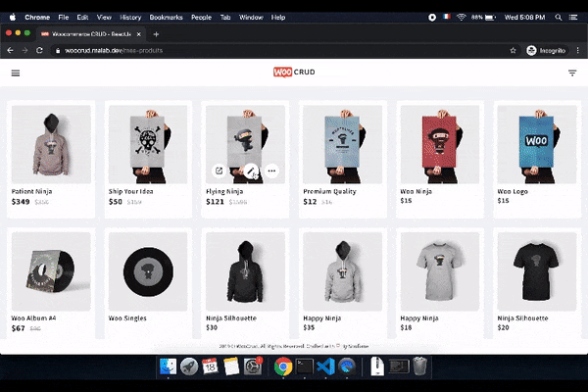Viewport: 588px width, 392px height.
Task: Click the Wi-Fi status icon
Action: click(462, 18)
